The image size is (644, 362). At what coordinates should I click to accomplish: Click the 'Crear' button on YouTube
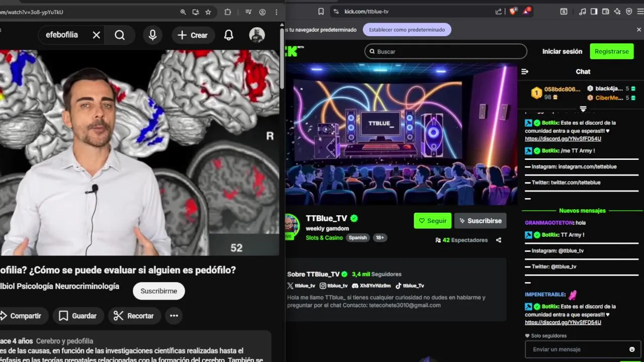pyautogui.click(x=193, y=35)
